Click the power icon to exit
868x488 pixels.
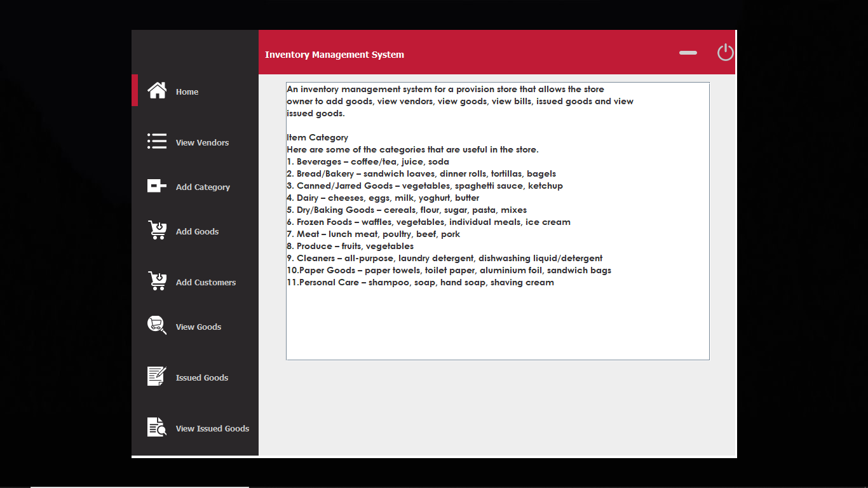pyautogui.click(x=726, y=52)
